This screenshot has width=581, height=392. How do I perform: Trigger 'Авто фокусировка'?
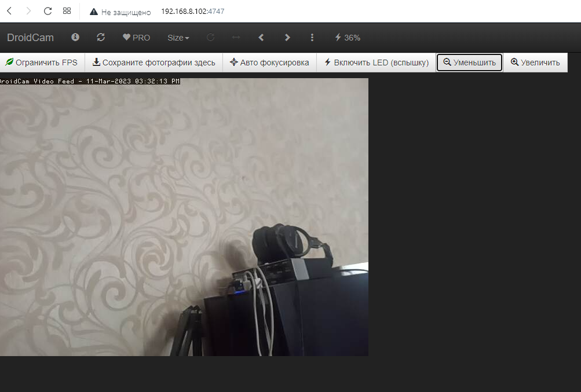(x=269, y=63)
